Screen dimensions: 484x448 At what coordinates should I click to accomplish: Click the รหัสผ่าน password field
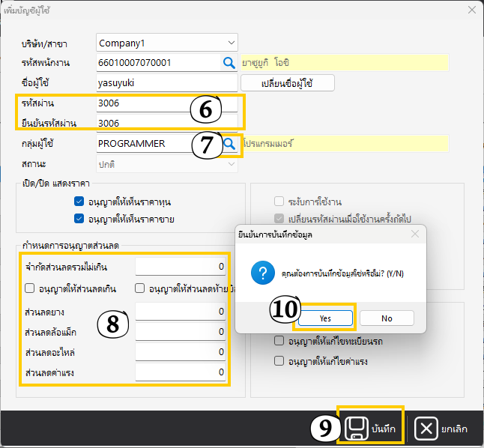click(166, 103)
